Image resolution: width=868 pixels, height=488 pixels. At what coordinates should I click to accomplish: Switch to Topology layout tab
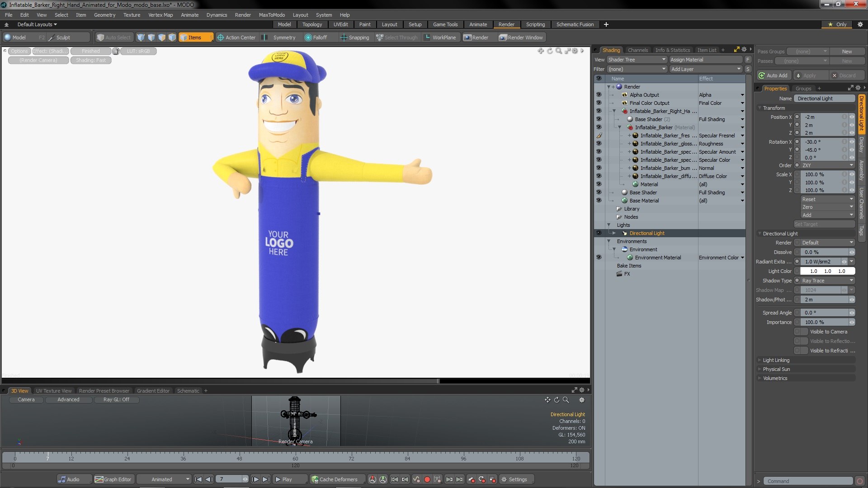tap(312, 24)
